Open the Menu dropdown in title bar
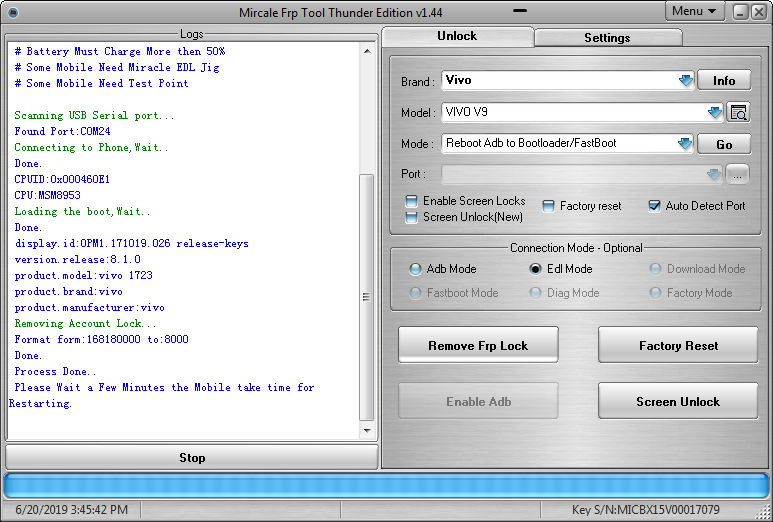The height and width of the screenshot is (522, 773). [x=694, y=11]
